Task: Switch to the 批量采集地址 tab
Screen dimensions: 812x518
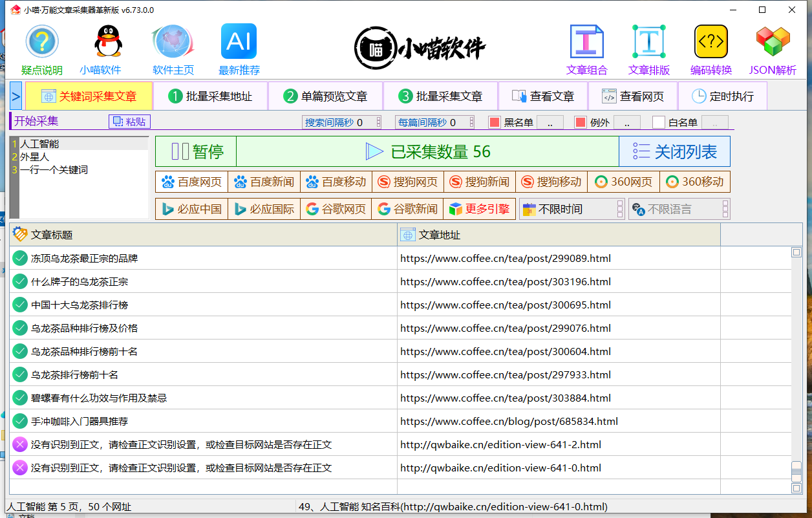Action: click(x=210, y=96)
